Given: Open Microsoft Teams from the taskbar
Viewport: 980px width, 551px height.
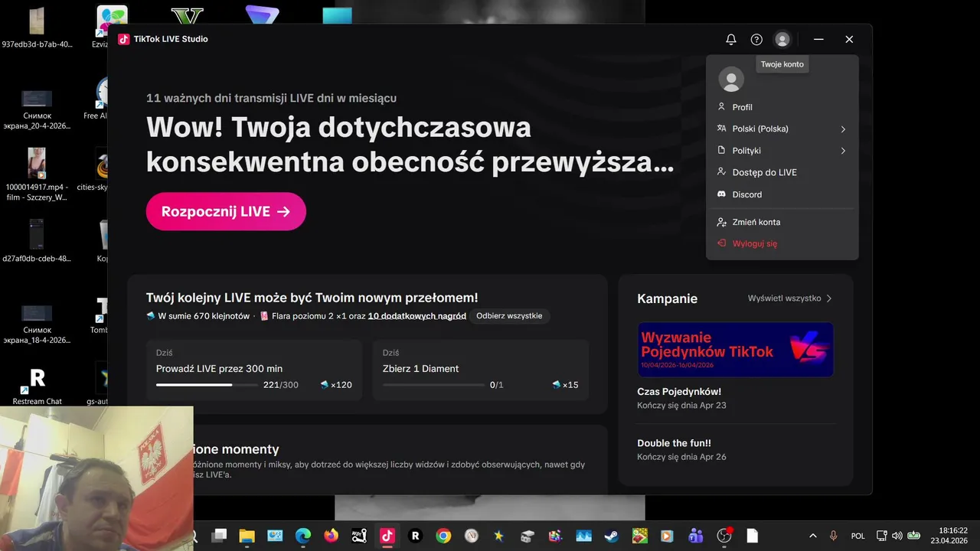Looking at the screenshot, I should pos(696,536).
